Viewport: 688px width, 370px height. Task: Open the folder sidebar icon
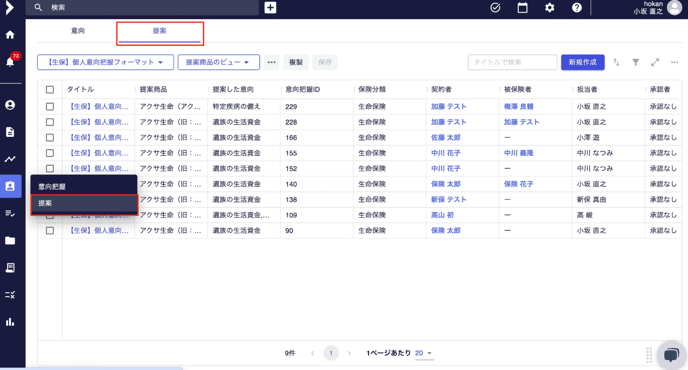click(x=10, y=241)
